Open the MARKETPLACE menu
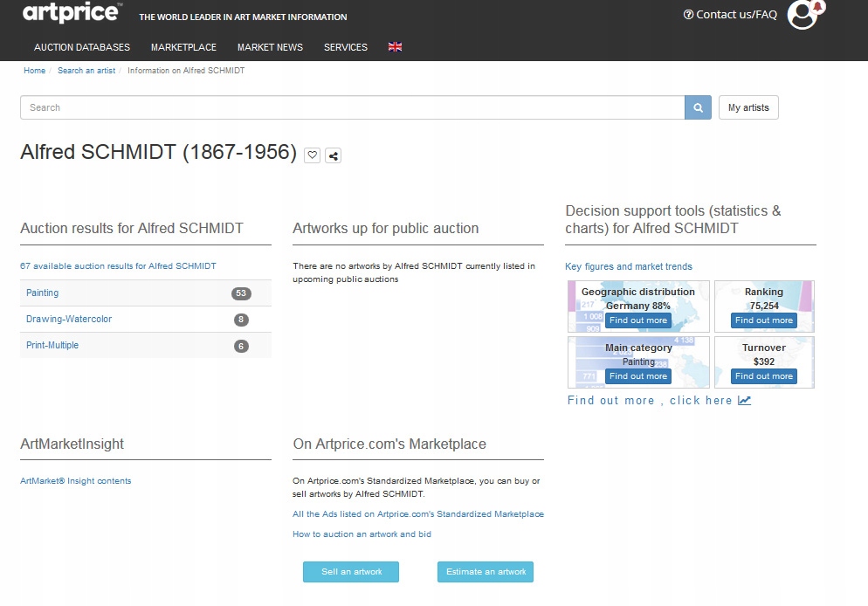 point(183,47)
